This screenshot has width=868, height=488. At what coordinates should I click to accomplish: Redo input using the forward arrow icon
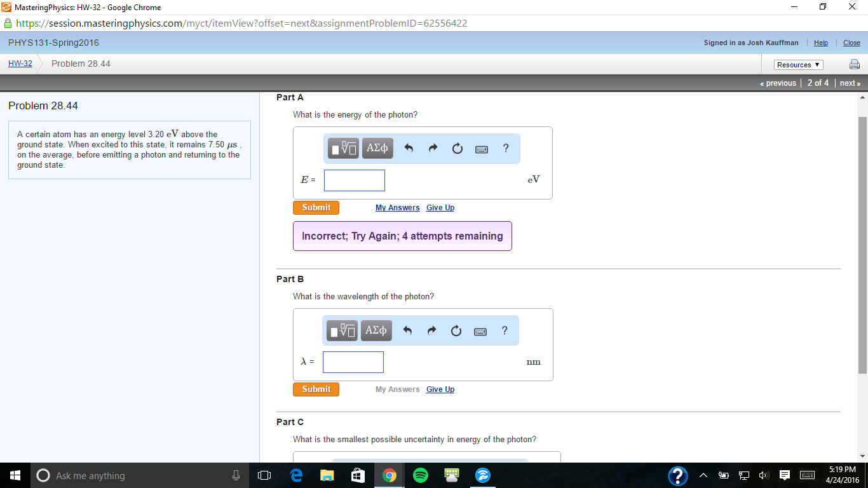(432, 147)
